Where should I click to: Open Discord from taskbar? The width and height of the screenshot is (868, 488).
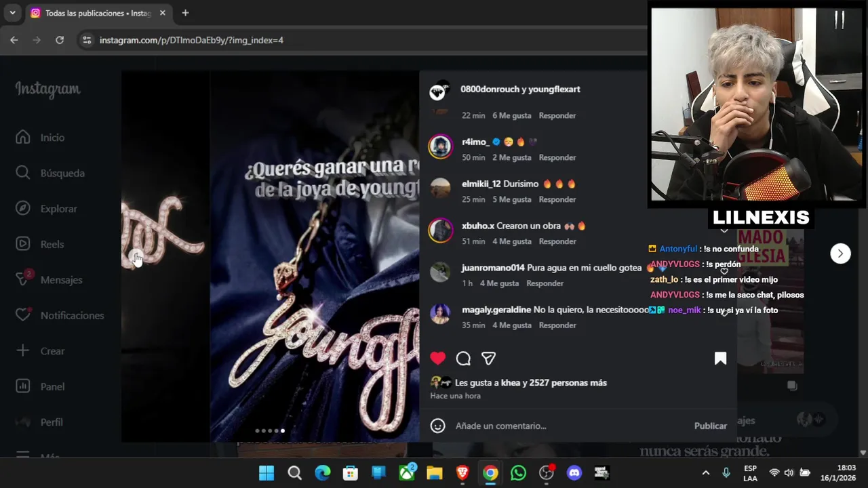point(574,473)
